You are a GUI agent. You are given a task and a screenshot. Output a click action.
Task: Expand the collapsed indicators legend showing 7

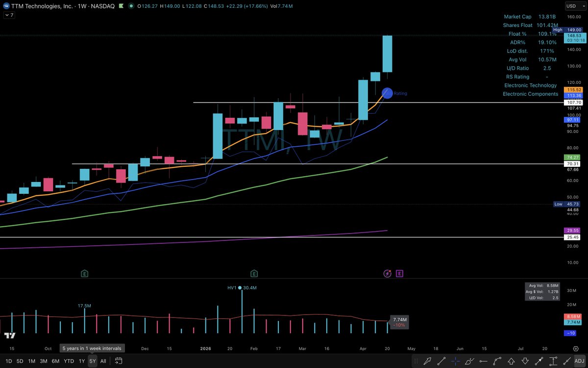[8, 15]
